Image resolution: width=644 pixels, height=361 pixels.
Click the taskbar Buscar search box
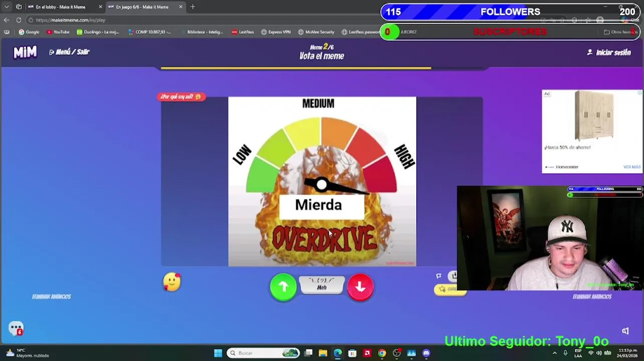click(x=263, y=353)
